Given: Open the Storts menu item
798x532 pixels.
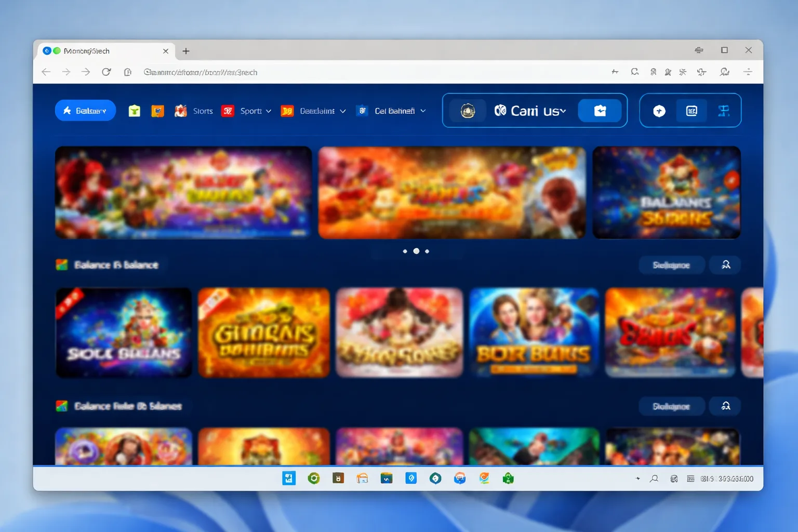Looking at the screenshot, I should point(203,111).
